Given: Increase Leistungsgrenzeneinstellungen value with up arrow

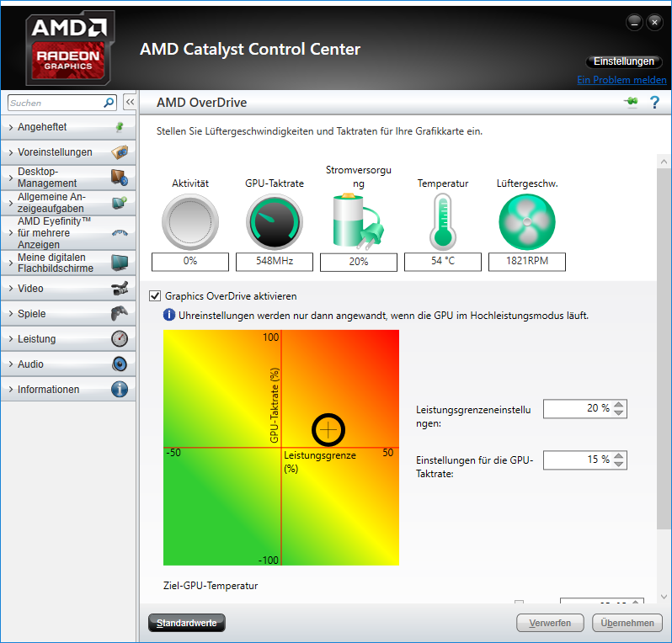Looking at the screenshot, I should point(618,404).
